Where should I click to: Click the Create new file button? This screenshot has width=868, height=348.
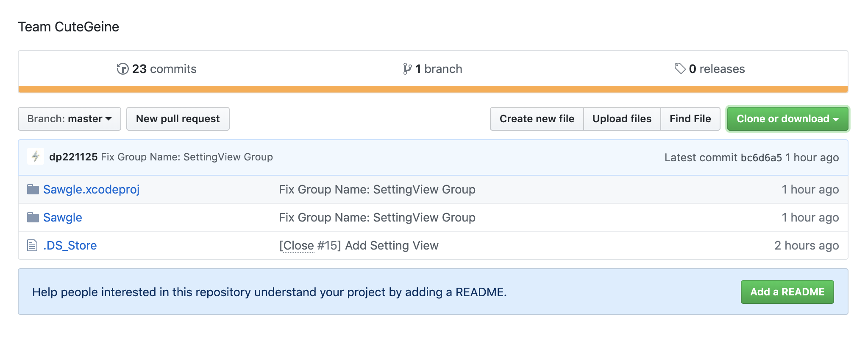[x=537, y=119]
